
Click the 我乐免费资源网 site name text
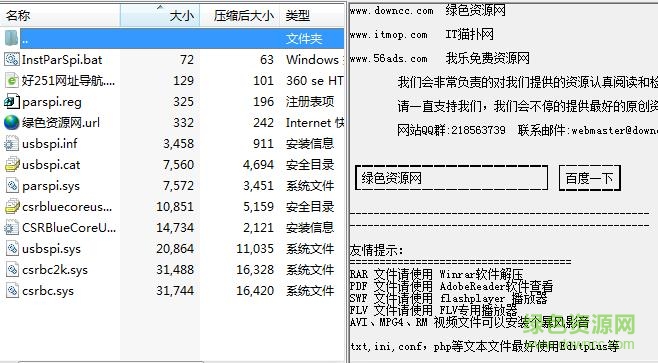pyautogui.click(x=488, y=58)
